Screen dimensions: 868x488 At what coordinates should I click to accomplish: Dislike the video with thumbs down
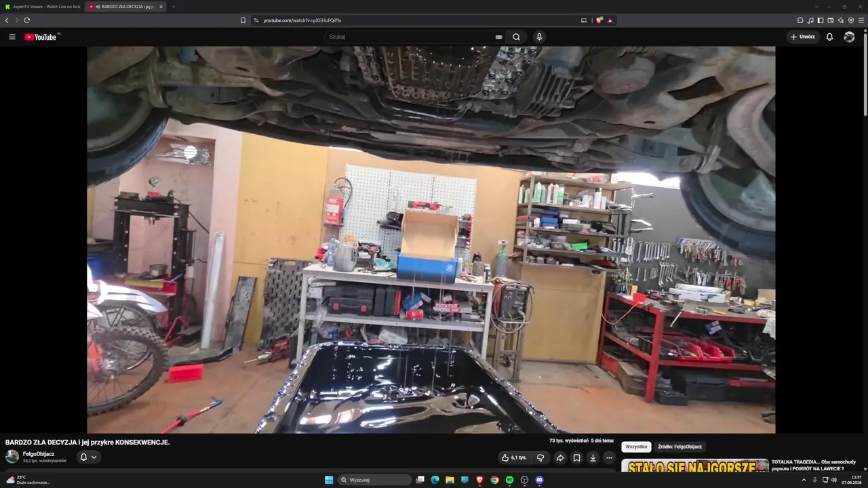pos(540,457)
